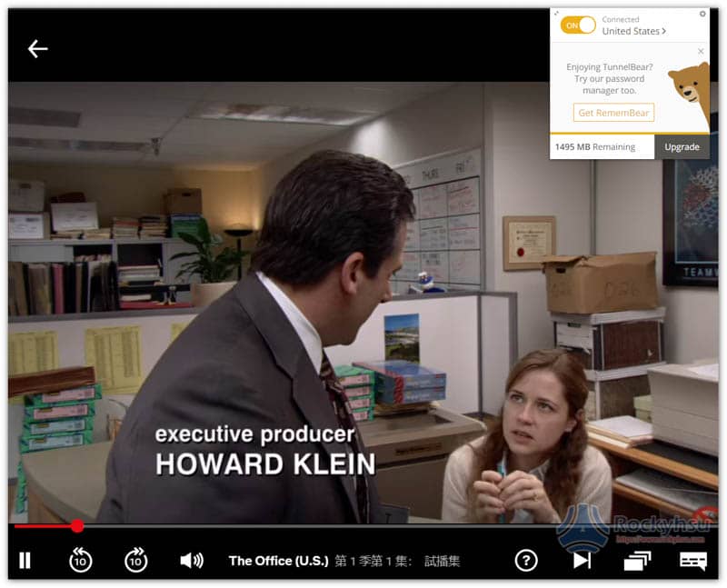Image resolution: width=727 pixels, height=588 pixels.
Task: Toggle the TunnelBear VPN ON switch
Action: (x=578, y=25)
